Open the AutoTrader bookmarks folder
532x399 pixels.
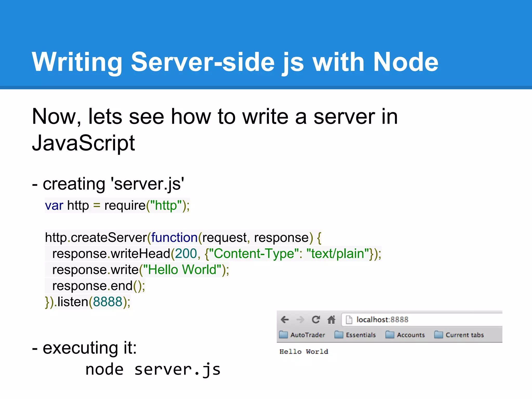pos(302,335)
